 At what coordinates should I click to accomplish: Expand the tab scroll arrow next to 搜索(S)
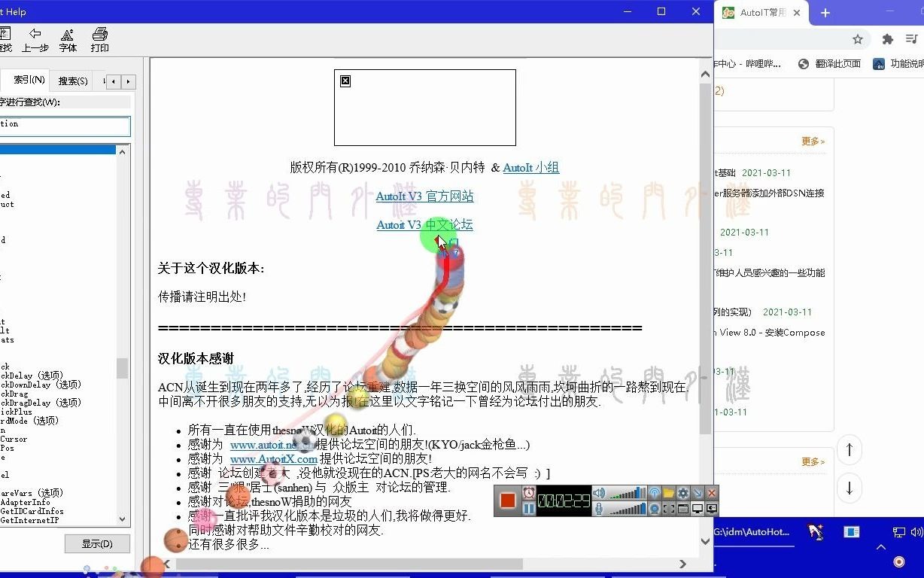[x=112, y=81]
